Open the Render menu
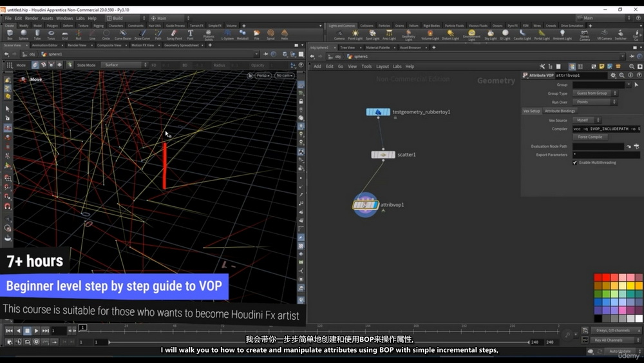This screenshot has width=644, height=363. pos(31,18)
